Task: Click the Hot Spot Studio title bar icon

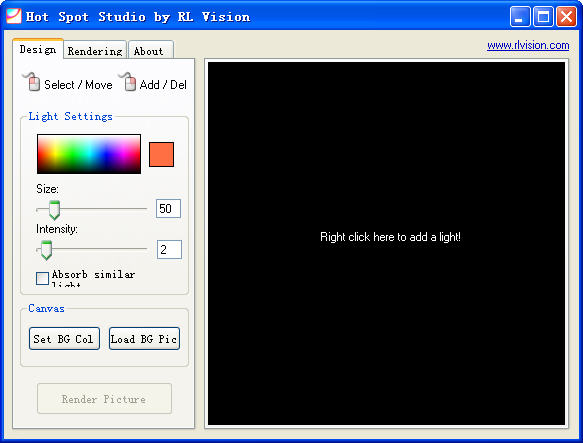Action: [x=14, y=16]
